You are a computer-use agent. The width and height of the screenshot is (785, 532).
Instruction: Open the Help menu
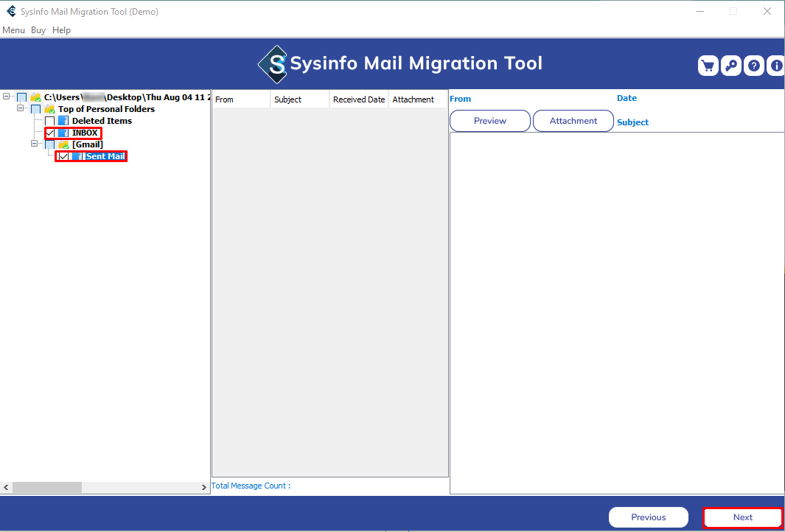(x=62, y=30)
